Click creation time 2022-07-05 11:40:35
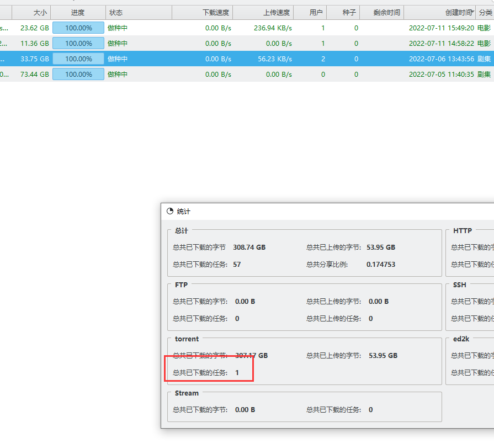Image resolution: width=494 pixels, height=448 pixels. pyautogui.click(x=442, y=75)
